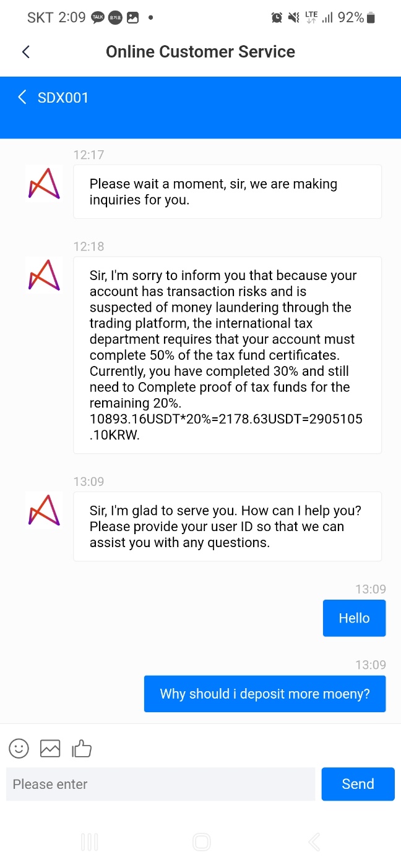Tap the 'Why should i deposit more moeny?' bubble
Screen dimensions: 401x868
(x=265, y=694)
